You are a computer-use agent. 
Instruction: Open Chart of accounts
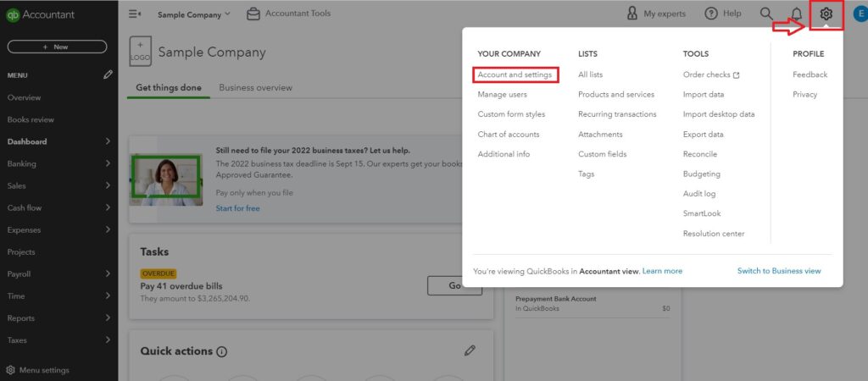pyautogui.click(x=509, y=135)
